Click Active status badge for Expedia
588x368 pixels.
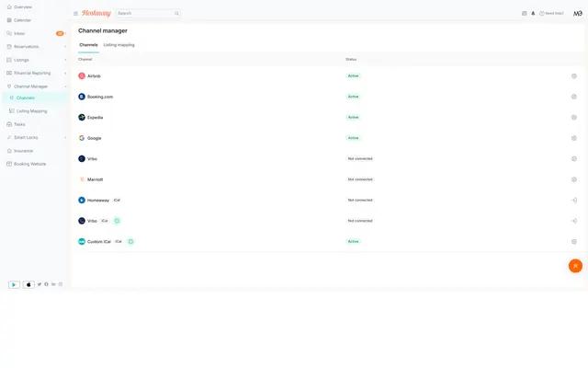pos(353,117)
